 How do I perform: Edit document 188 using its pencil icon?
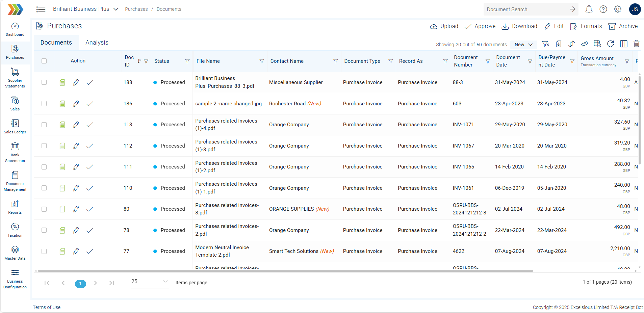(76, 82)
